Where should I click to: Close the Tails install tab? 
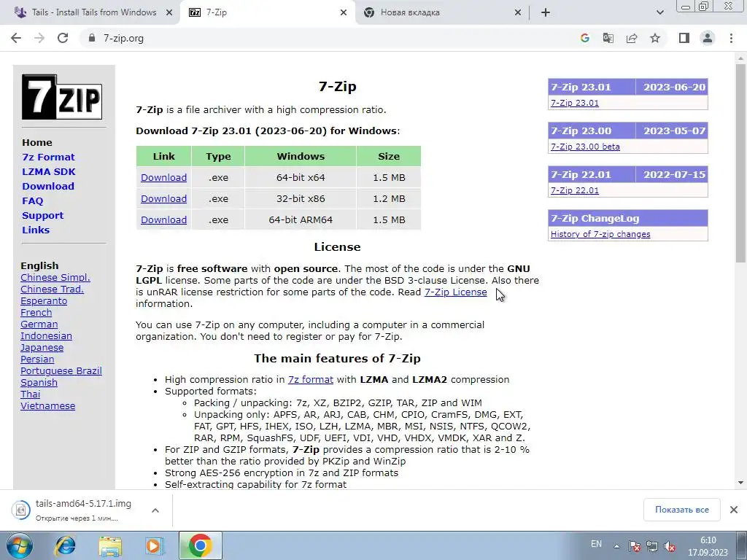tap(169, 12)
